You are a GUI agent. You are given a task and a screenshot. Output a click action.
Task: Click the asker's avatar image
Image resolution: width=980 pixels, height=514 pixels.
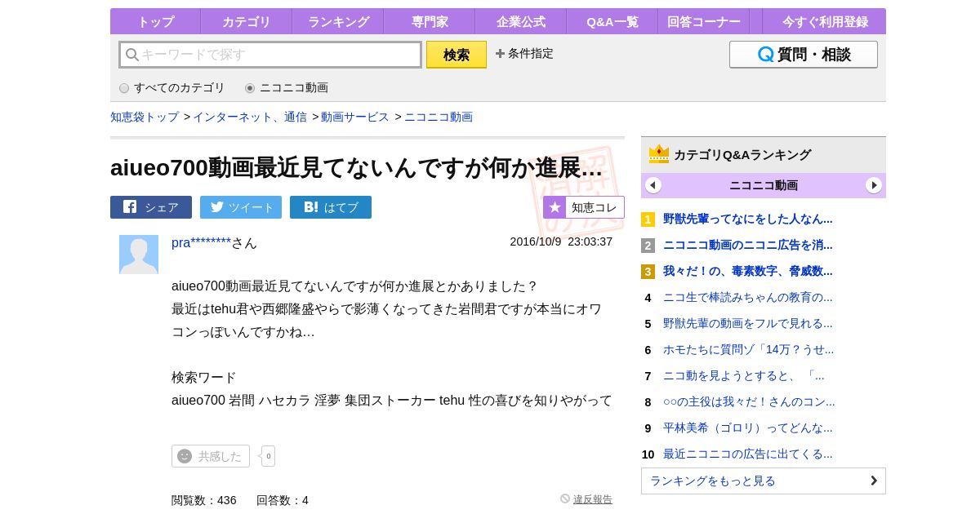point(139,255)
